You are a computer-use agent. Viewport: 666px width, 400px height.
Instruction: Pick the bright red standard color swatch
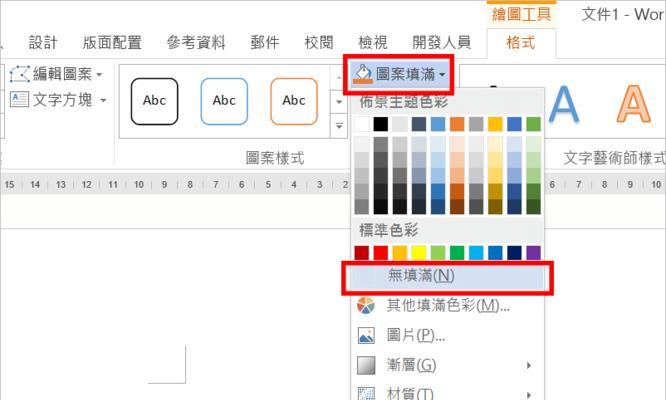coord(381,253)
